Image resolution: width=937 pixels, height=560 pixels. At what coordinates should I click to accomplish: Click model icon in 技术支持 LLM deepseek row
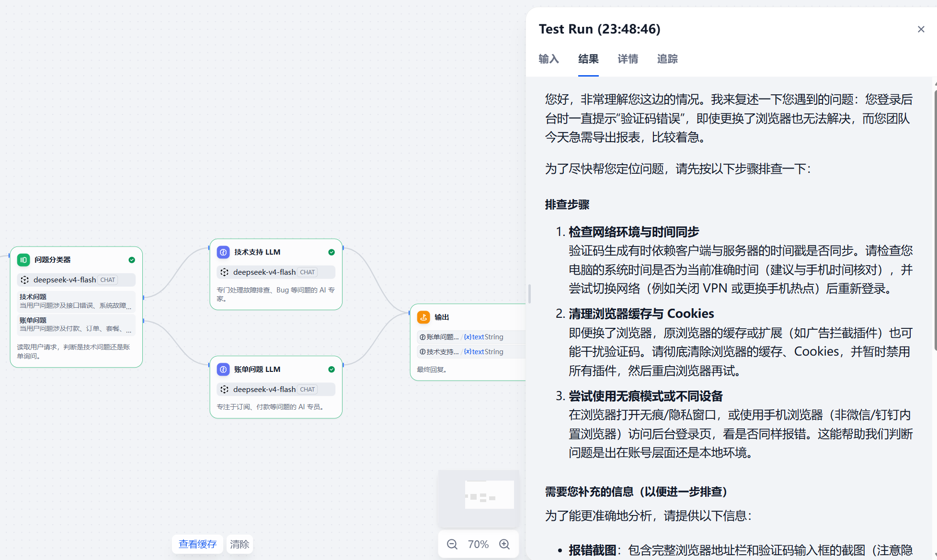pyautogui.click(x=224, y=272)
